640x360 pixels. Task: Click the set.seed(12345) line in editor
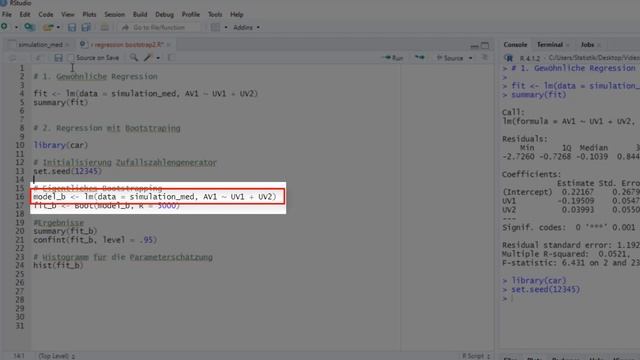point(67,171)
